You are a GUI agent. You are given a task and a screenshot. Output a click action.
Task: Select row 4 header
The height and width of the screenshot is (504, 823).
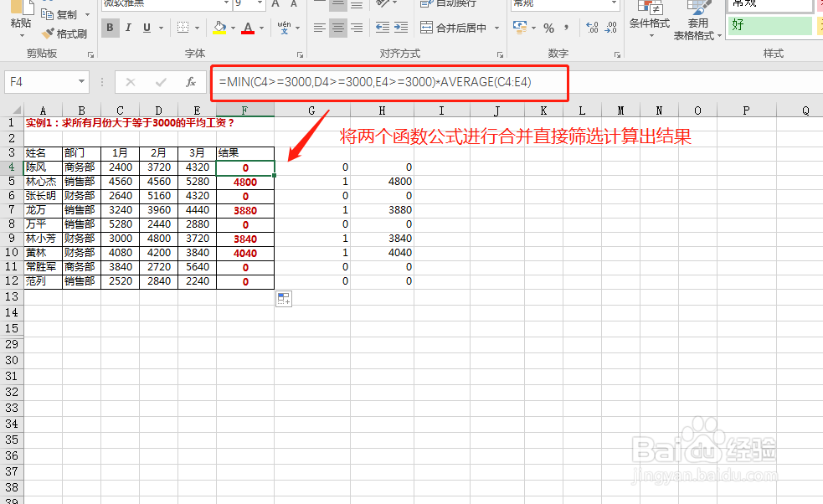coord(12,167)
